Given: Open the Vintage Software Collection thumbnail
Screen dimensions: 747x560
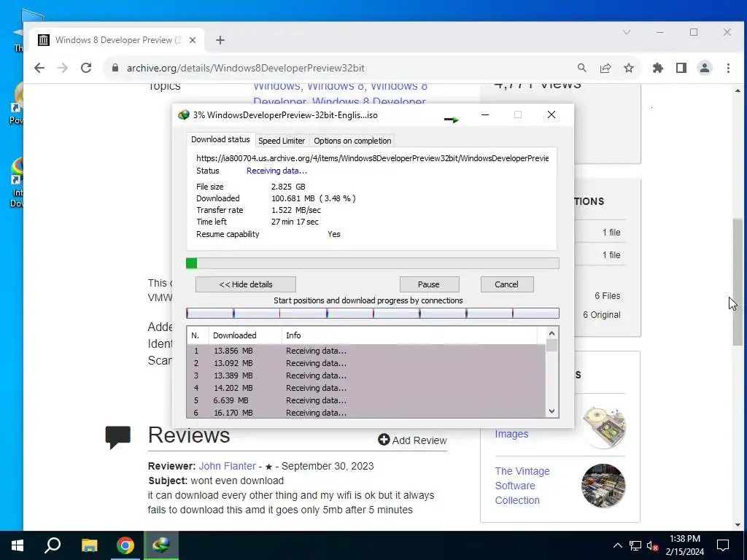Looking at the screenshot, I should [x=603, y=486].
